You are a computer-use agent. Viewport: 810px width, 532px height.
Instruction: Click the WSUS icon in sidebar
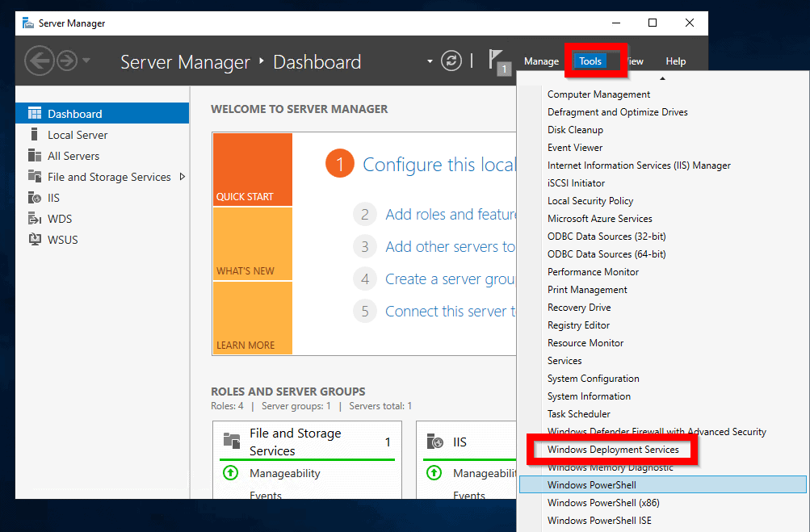click(x=35, y=240)
